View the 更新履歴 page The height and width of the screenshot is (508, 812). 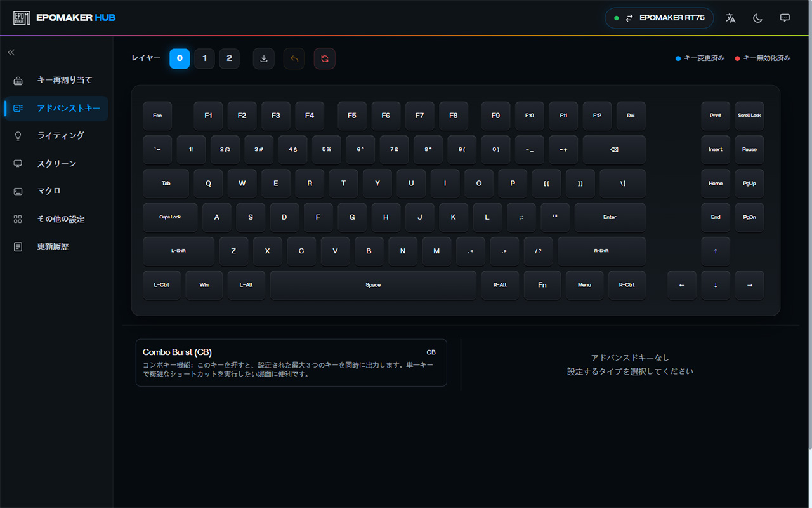click(x=56, y=246)
